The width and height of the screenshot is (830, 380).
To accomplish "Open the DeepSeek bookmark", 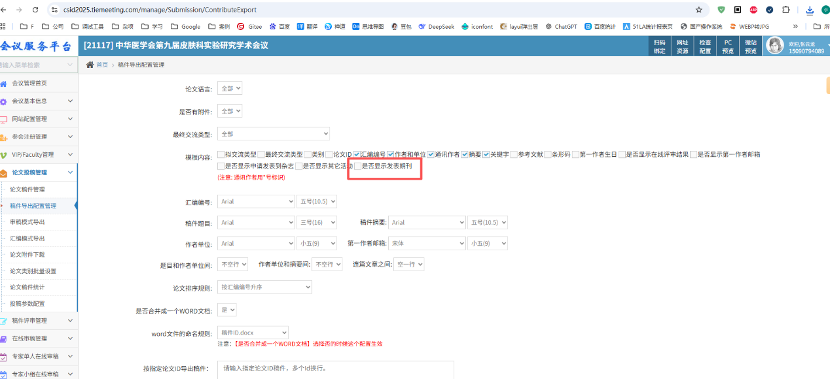I will tap(437, 26).
